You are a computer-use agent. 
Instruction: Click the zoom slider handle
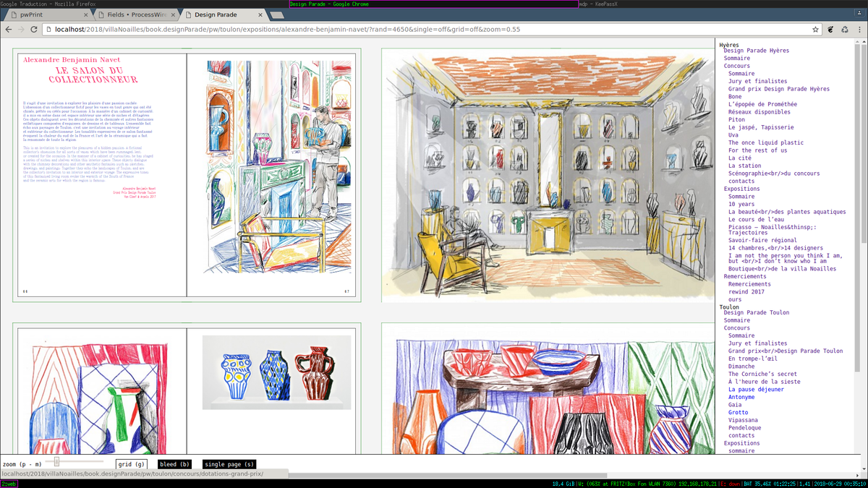pyautogui.click(x=57, y=461)
